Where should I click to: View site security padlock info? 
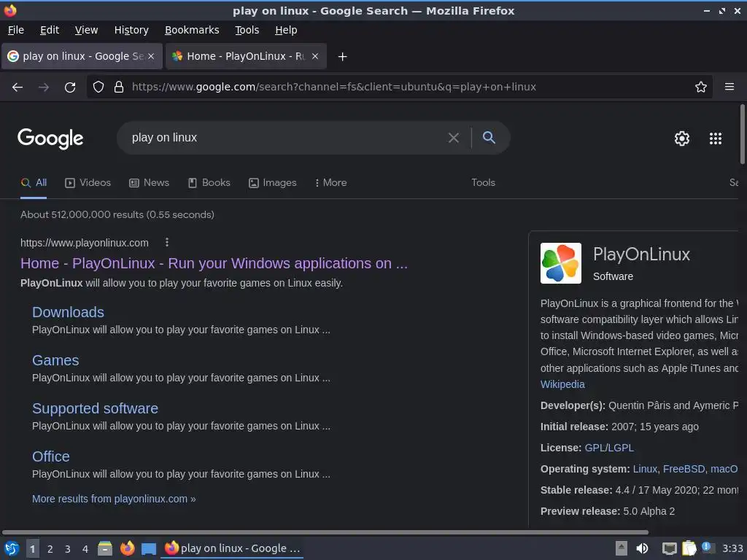point(119,87)
